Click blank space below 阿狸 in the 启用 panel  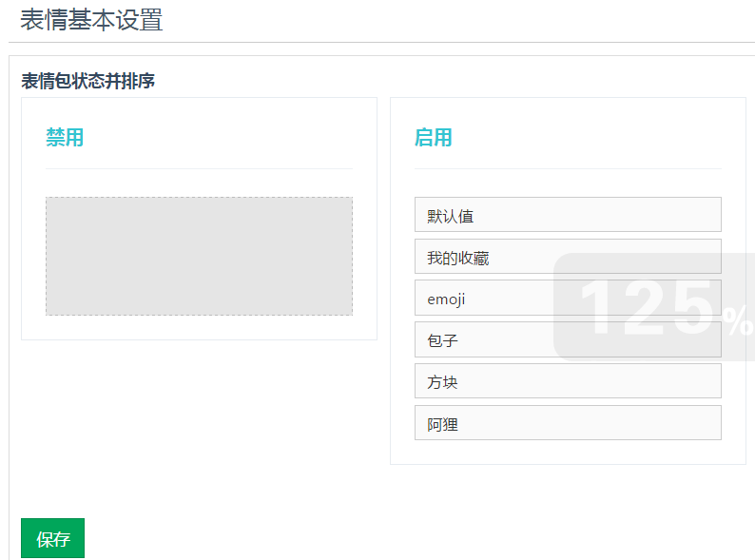click(x=568, y=453)
